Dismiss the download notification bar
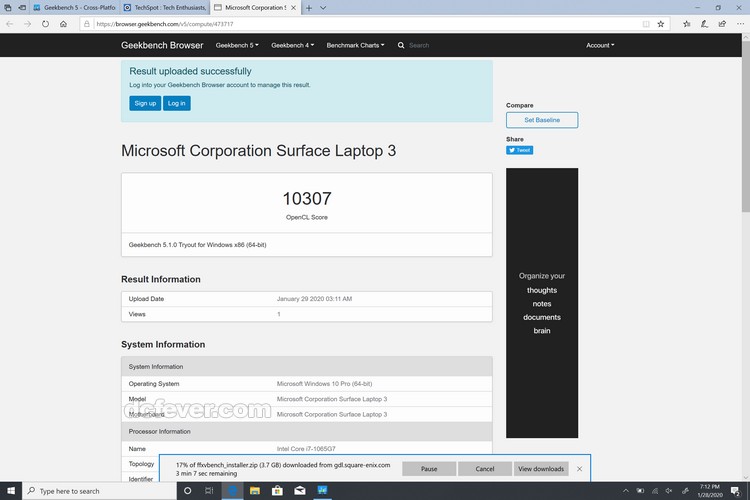The height and width of the screenshot is (500, 750). [x=579, y=469]
